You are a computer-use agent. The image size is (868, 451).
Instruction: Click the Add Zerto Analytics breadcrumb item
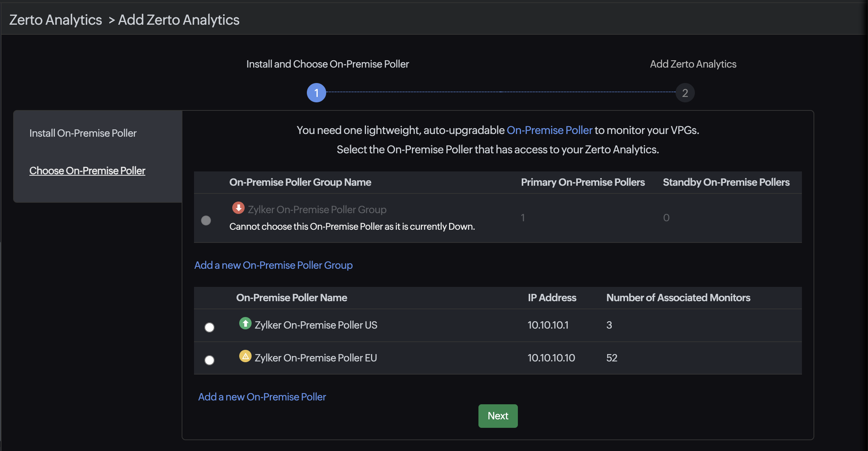179,19
